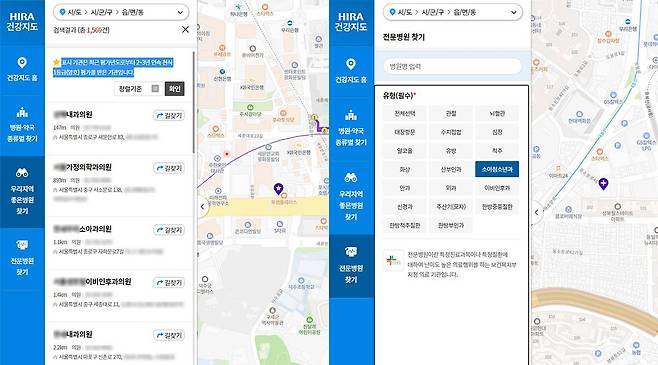
Task: Toggle the 한방부인과 specialty option
Action: click(x=451, y=225)
